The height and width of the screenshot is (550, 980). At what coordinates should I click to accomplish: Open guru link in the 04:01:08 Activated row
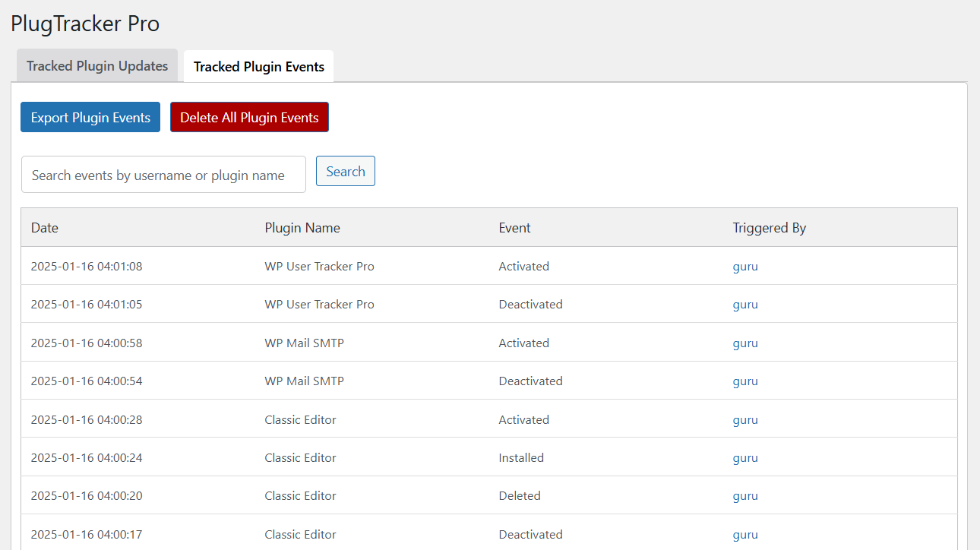[745, 267]
